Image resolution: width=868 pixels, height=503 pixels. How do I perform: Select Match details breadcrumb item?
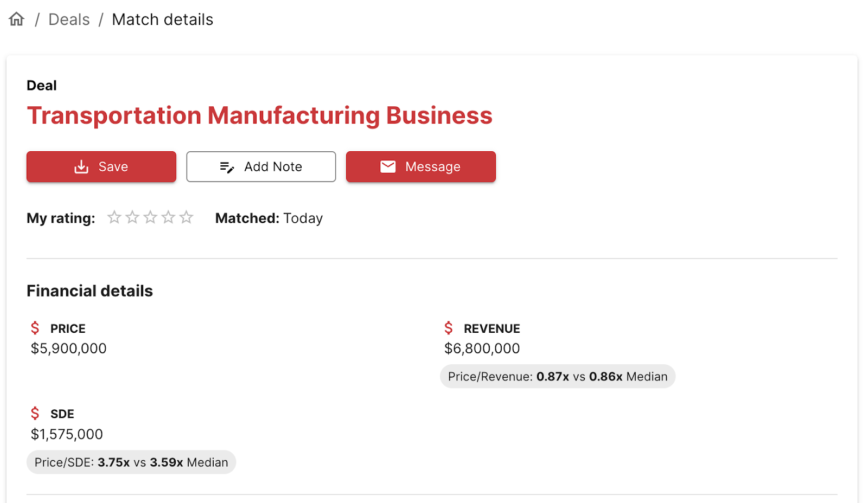pos(162,20)
